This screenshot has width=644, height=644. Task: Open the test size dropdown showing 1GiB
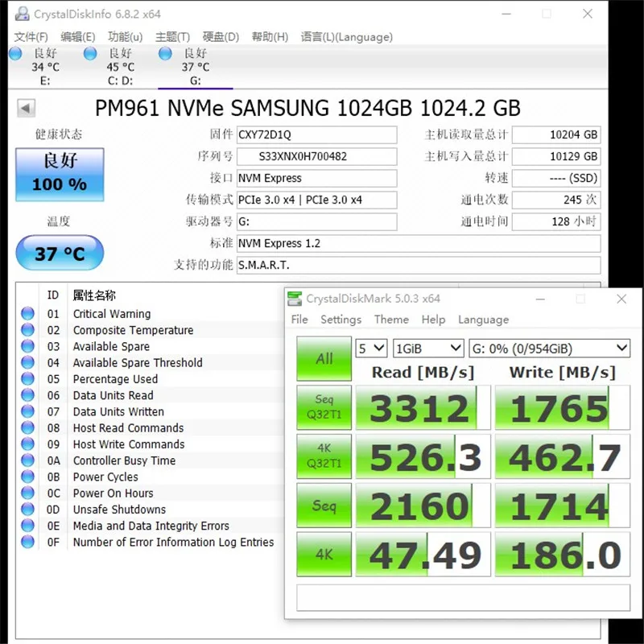(427, 348)
